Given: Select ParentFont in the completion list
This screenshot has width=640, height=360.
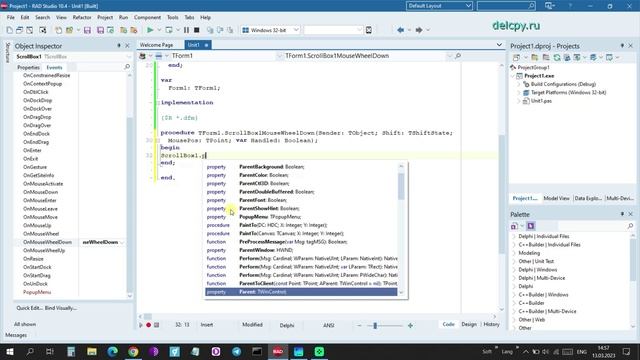Looking at the screenshot, I should click(x=301, y=200).
